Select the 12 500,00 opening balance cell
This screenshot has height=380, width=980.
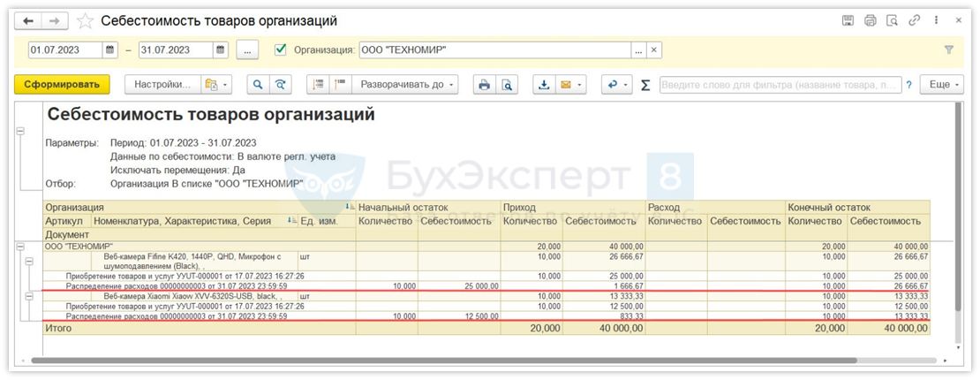[x=459, y=316]
